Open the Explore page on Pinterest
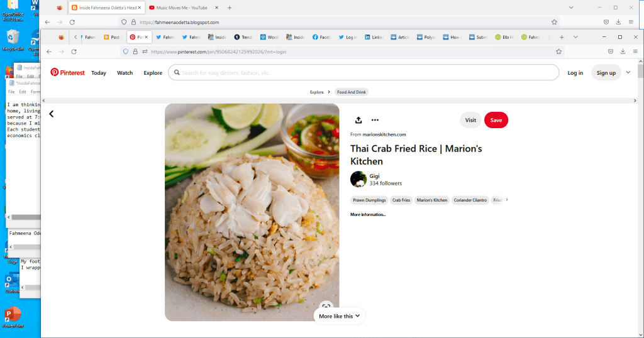The height and width of the screenshot is (338, 644). tap(153, 73)
